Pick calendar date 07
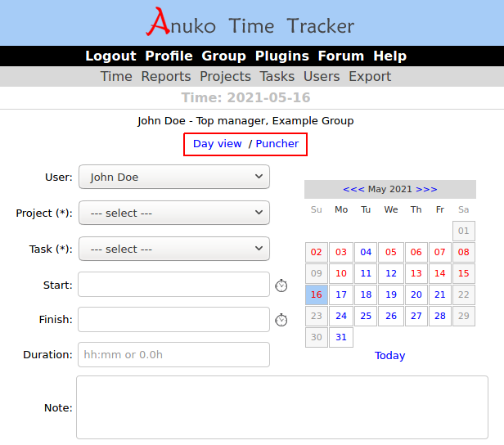Screen dimensions: 504x445 tap(439, 252)
